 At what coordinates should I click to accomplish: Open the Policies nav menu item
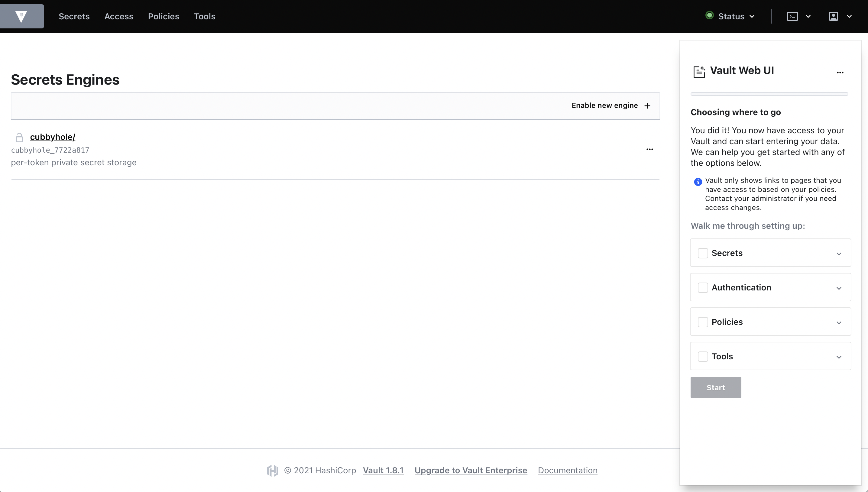coord(164,16)
